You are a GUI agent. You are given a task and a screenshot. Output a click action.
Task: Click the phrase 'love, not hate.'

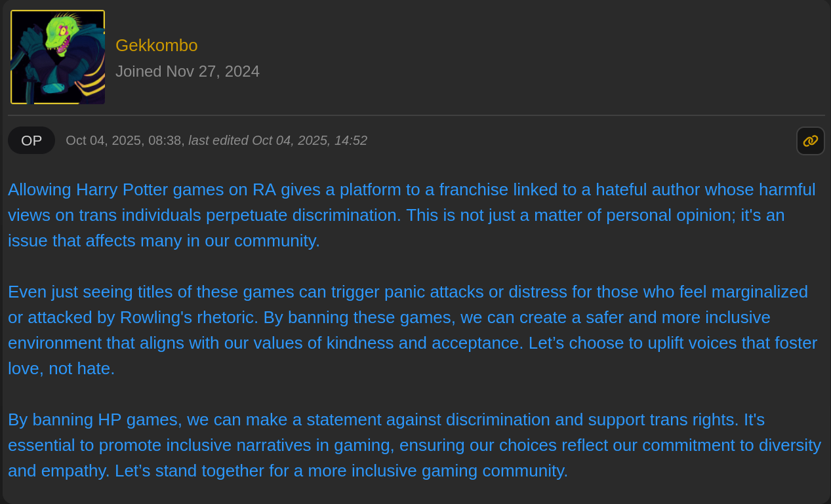61,368
